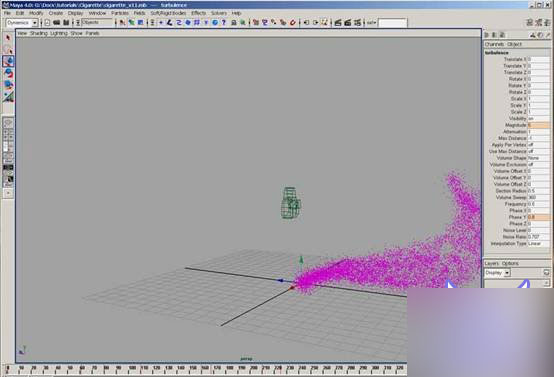Open the Modify menu

36,13
